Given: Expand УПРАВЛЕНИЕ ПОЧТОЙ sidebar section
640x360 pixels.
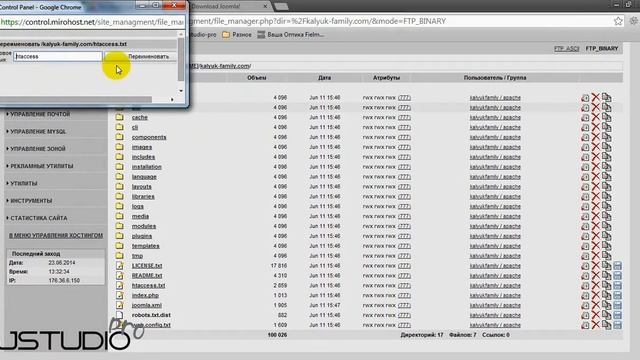Looking at the screenshot, I should (x=39, y=114).
